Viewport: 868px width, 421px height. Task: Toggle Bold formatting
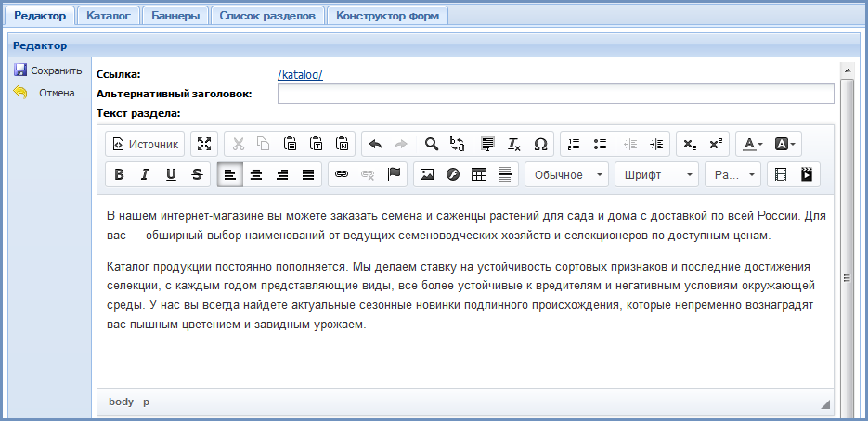tap(119, 173)
